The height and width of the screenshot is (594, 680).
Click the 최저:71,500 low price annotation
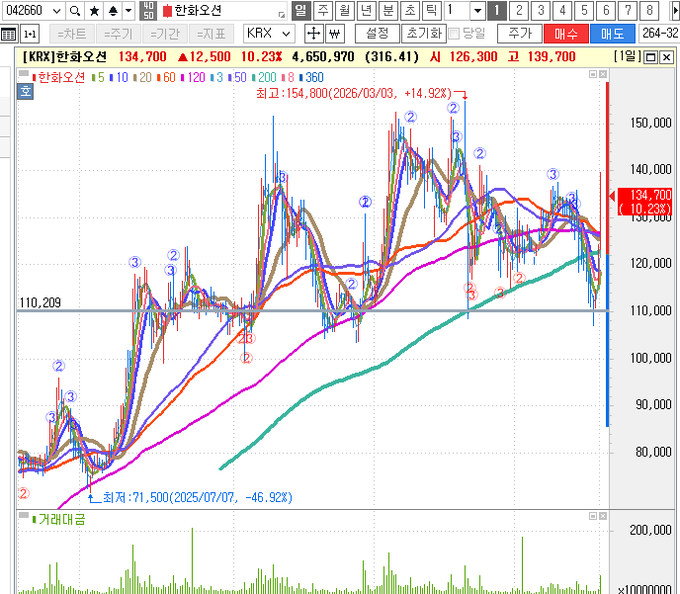coord(197,497)
